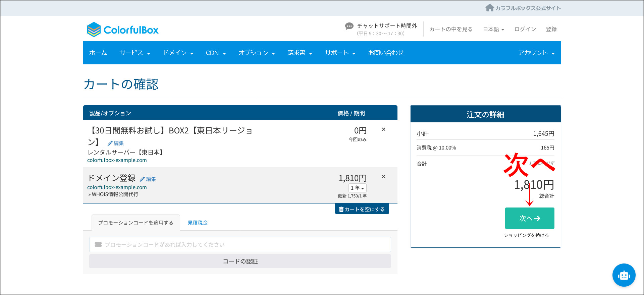Image resolution: width=644 pixels, height=295 pixels.
Task: Go to ホーム in navigation bar
Action: [x=98, y=53]
